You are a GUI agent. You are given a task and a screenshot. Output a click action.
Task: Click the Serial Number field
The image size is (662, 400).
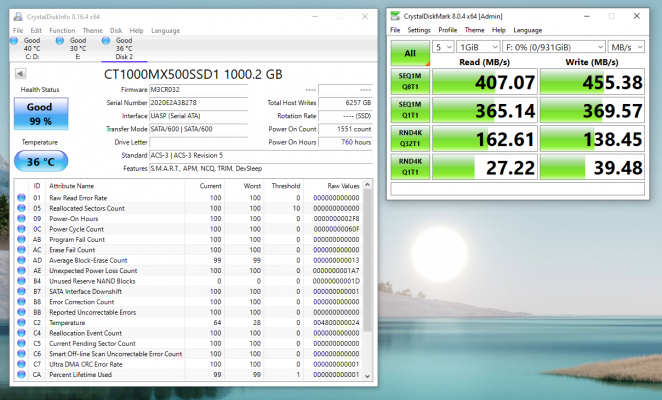[x=198, y=103]
